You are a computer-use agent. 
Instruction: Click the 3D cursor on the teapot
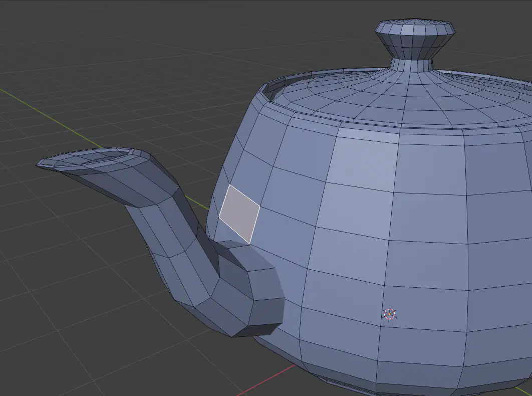point(390,314)
